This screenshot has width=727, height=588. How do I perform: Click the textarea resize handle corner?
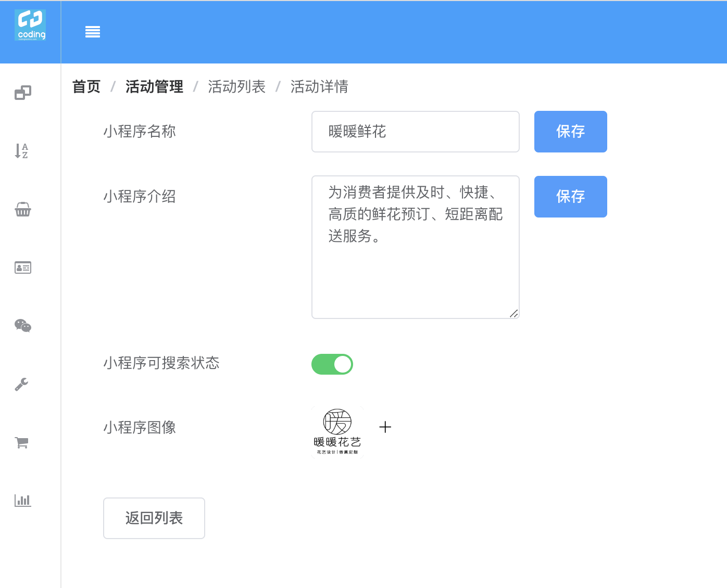(514, 313)
